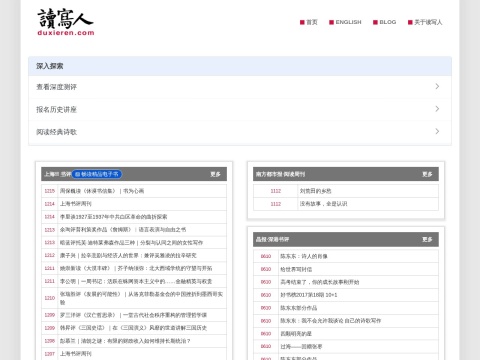Open the 阅读经典诗歌 row

[x=240, y=132]
